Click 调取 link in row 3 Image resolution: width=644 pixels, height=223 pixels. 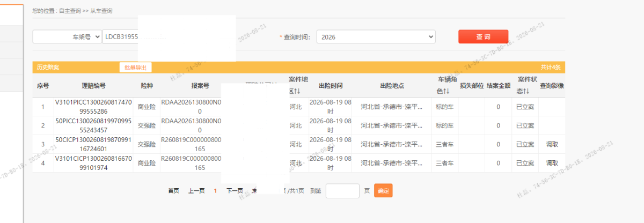click(x=552, y=144)
